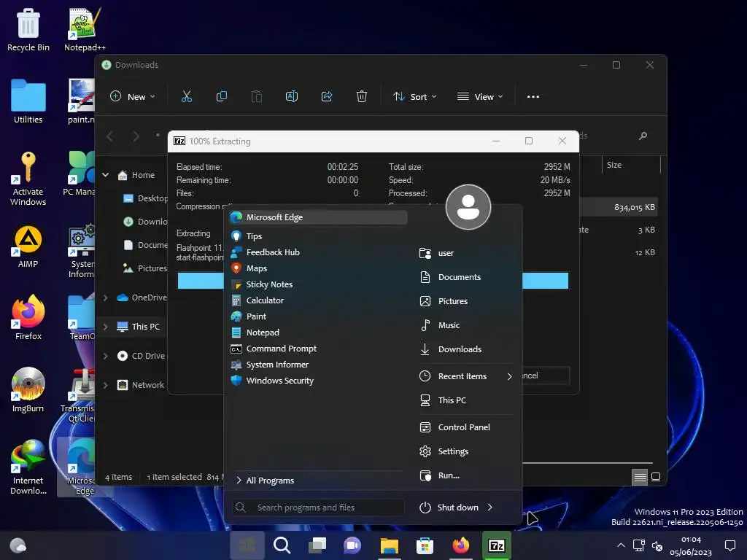Open Task View on the taskbar
The image size is (747, 560).
(317, 545)
